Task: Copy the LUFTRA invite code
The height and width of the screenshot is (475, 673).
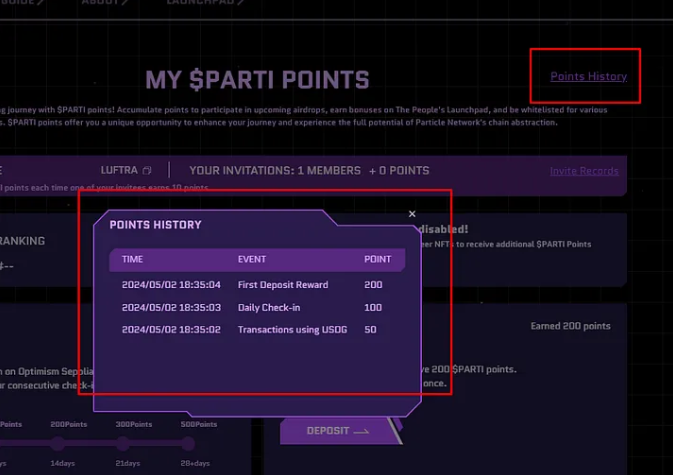Action: point(147,170)
